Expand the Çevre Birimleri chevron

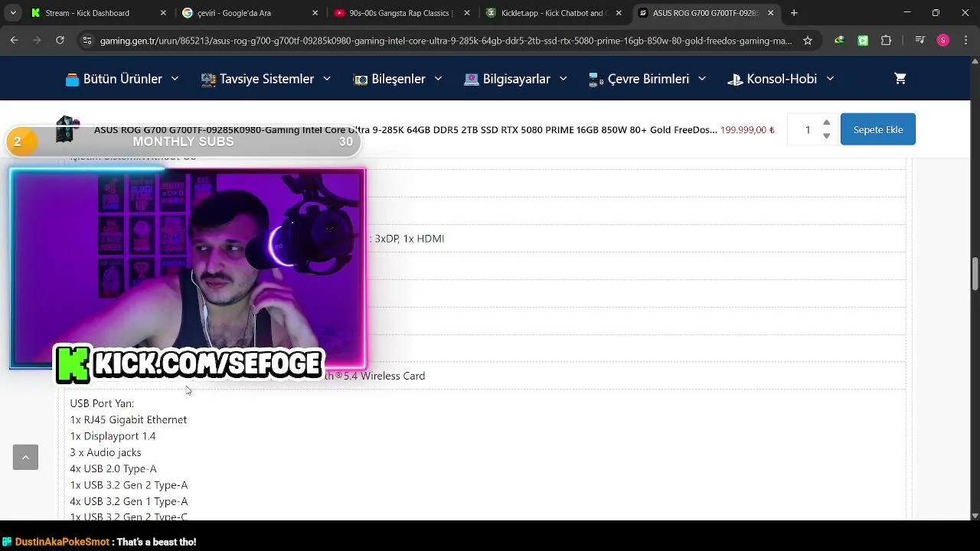coord(702,79)
